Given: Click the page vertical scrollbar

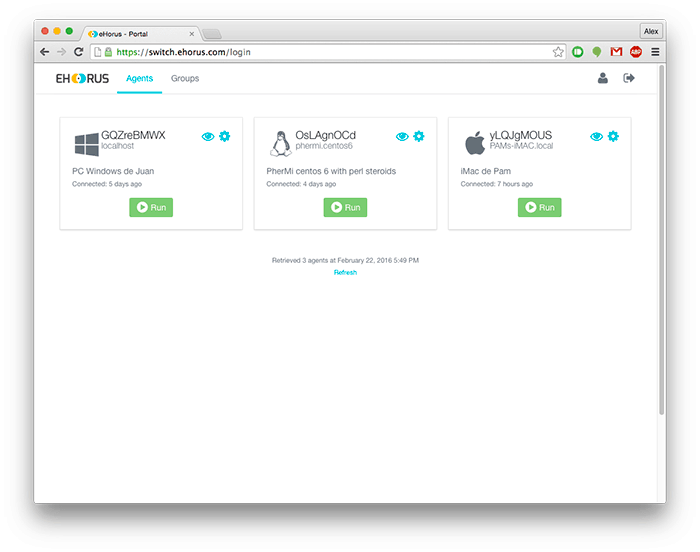Looking at the screenshot, I should point(661,241).
